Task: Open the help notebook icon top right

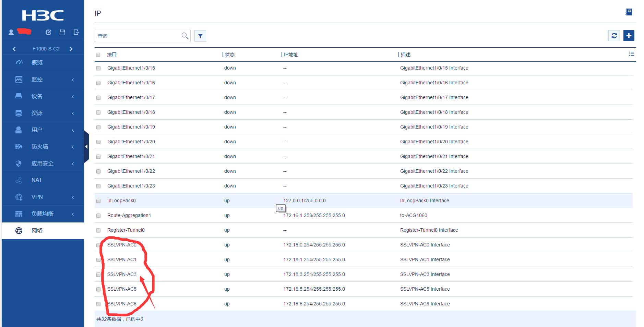Action: pyautogui.click(x=629, y=12)
